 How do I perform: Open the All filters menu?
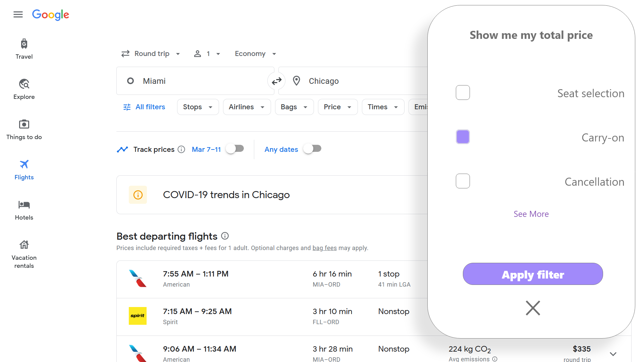tap(144, 107)
